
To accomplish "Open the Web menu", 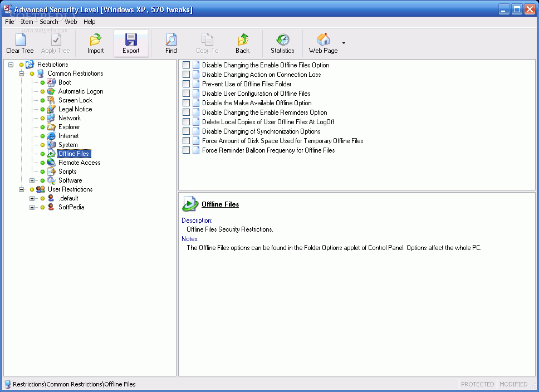I will click(71, 22).
